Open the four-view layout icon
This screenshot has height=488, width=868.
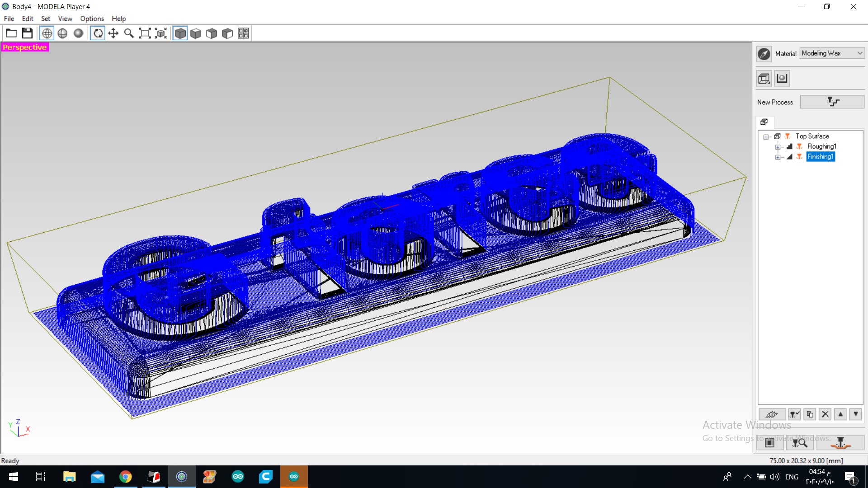[x=243, y=33]
